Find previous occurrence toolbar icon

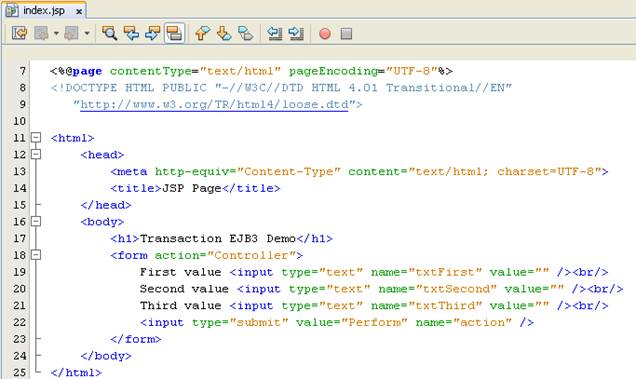point(131,33)
